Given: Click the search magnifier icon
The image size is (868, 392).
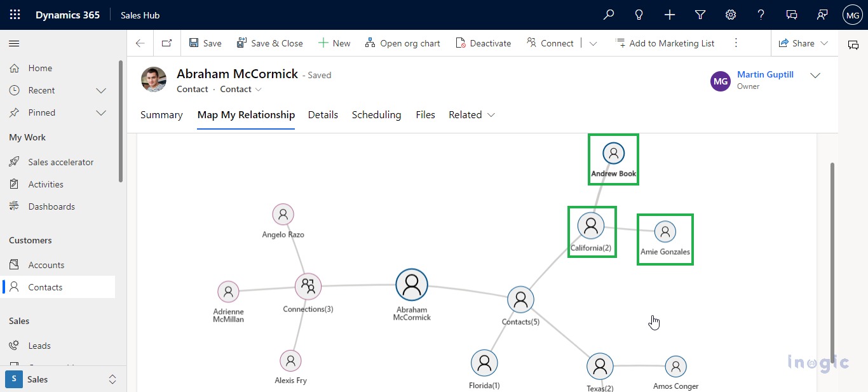Looking at the screenshot, I should [609, 15].
